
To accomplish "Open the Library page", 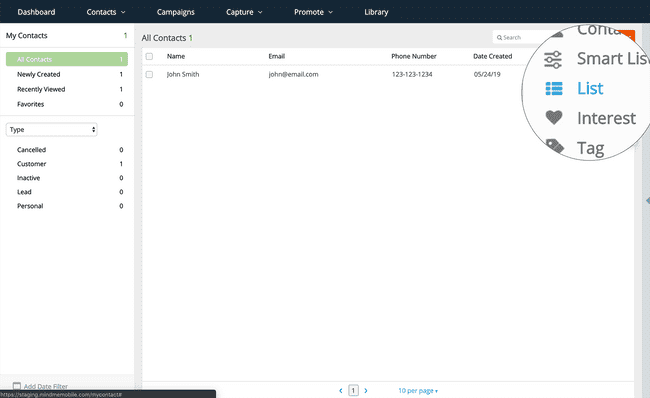I will coord(376,12).
